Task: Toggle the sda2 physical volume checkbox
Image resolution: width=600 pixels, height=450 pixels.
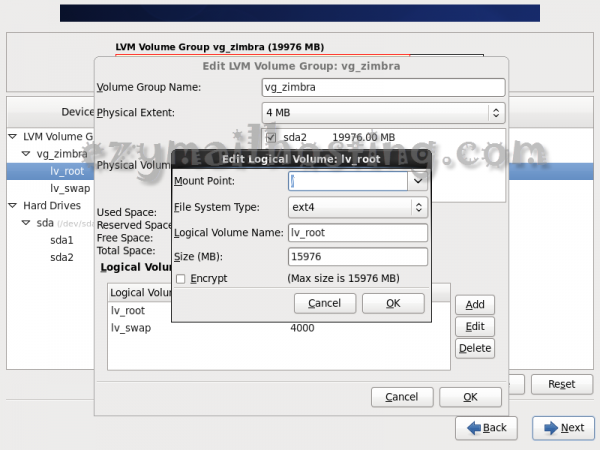Action: click(271, 137)
